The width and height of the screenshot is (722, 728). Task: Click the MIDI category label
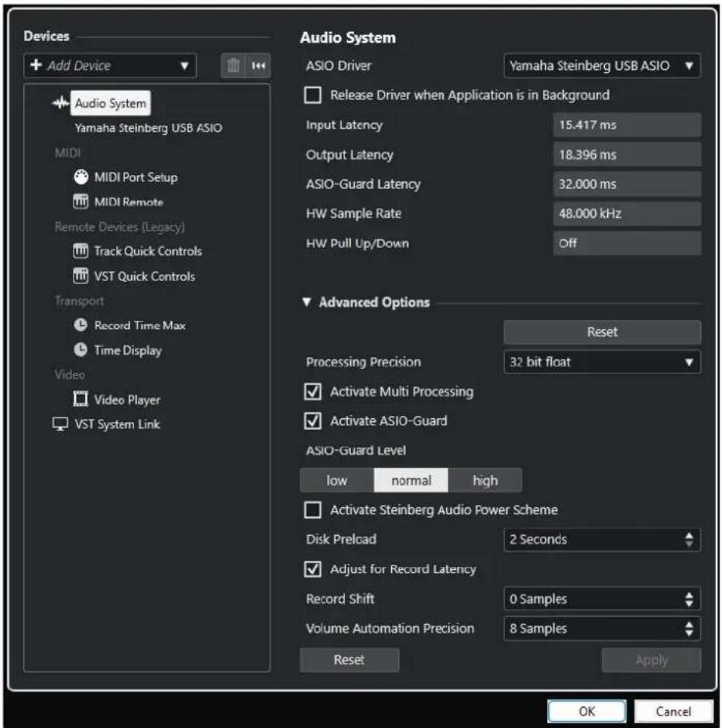(68, 153)
